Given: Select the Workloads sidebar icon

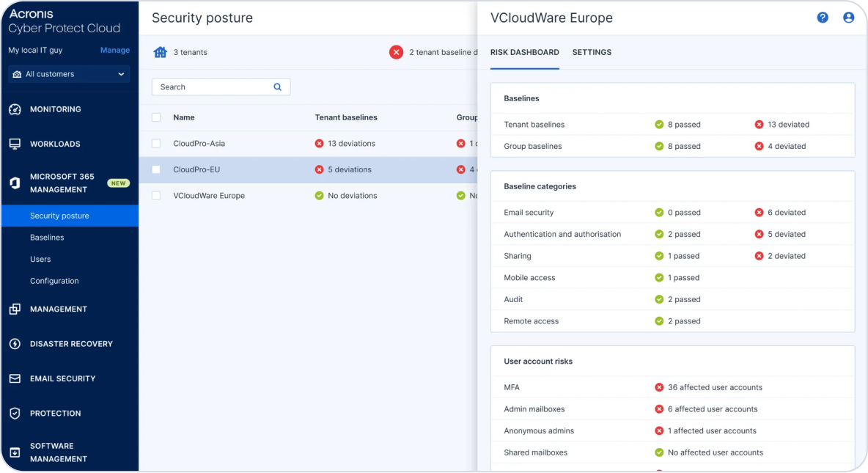Looking at the screenshot, I should (x=16, y=144).
